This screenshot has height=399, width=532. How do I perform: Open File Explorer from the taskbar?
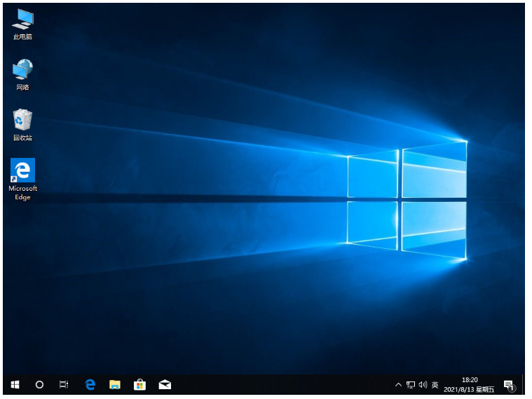click(x=115, y=384)
